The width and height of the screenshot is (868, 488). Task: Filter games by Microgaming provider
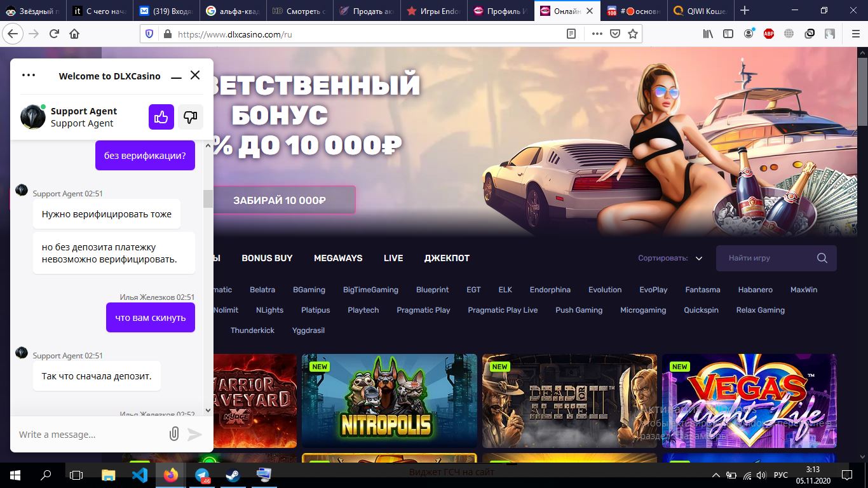point(643,310)
